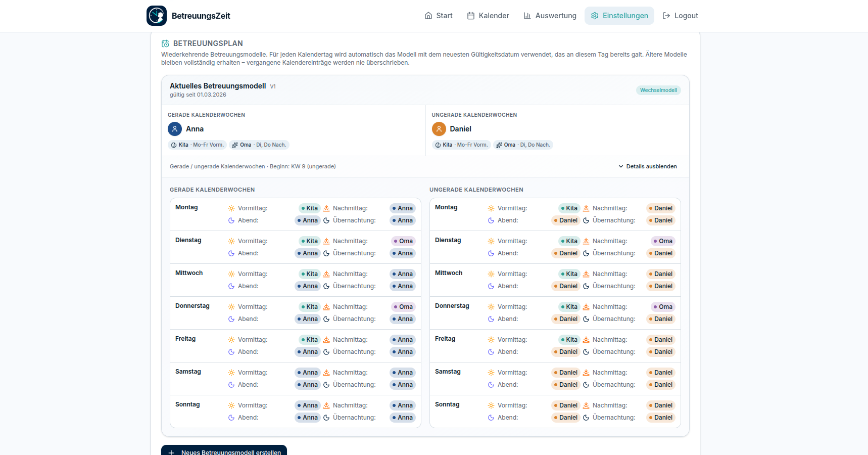Click the bar chart icon beside Auswertung
This screenshot has width=868, height=455.
(x=527, y=16)
